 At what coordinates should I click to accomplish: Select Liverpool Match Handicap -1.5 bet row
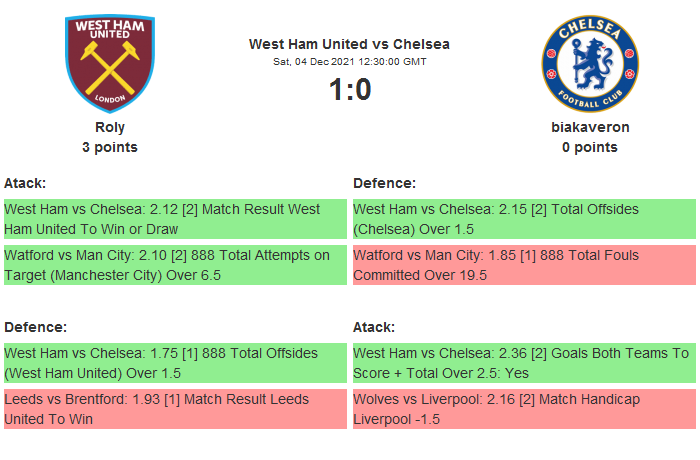(x=524, y=409)
